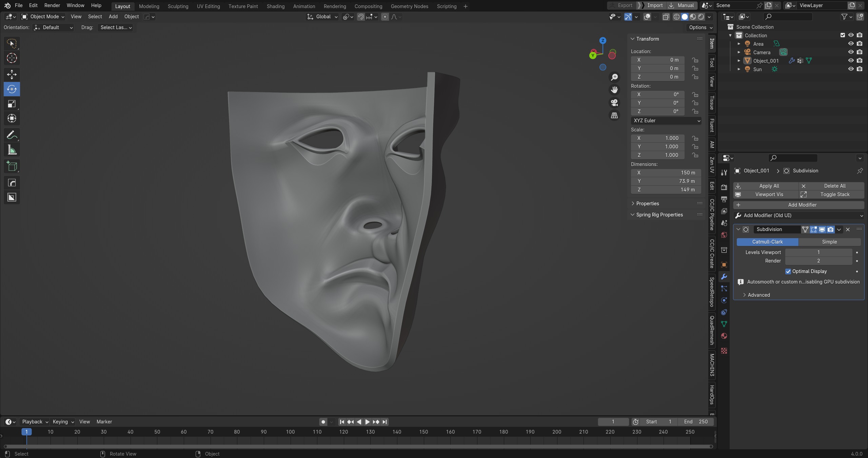Select the Rotate tool
Viewport: 868px width, 458px height.
pyautogui.click(x=12, y=89)
